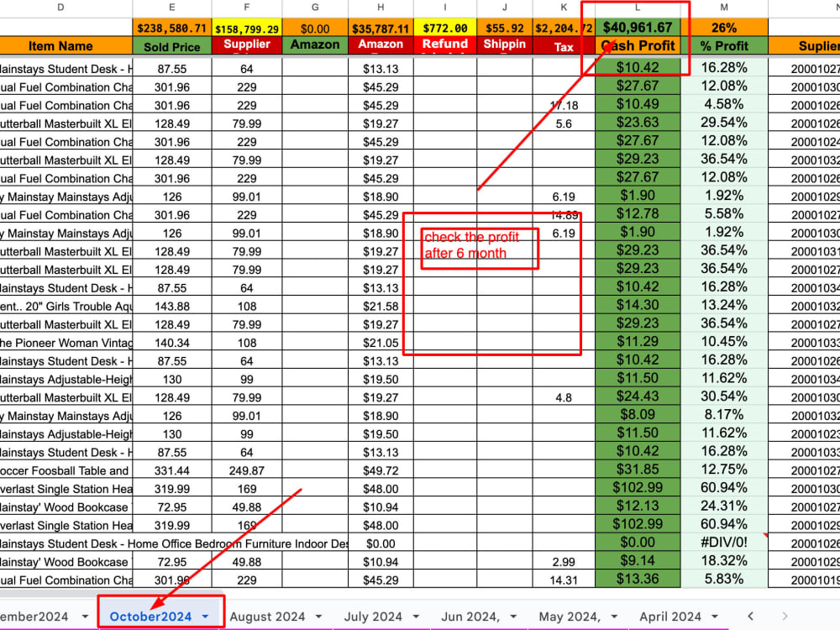
Task: Select the $40,961.67 total profit cell
Action: 638,28
